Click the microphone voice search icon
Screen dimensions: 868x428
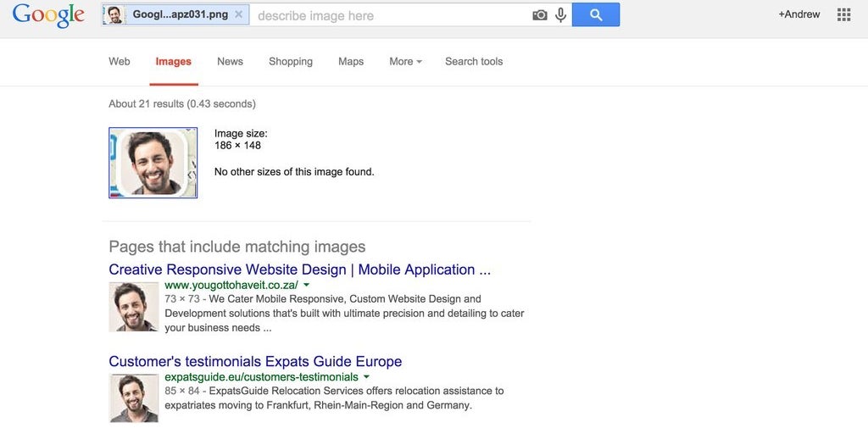click(x=561, y=15)
